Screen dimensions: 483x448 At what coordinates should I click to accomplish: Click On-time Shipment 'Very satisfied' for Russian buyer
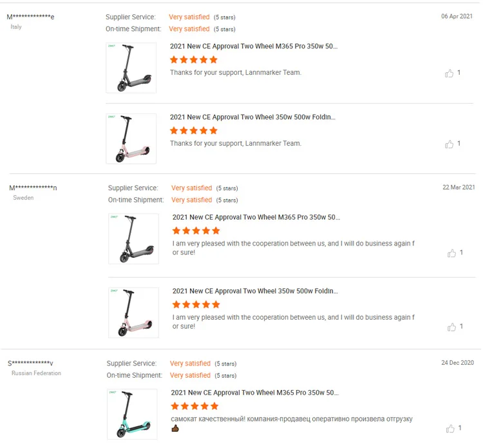(x=190, y=375)
